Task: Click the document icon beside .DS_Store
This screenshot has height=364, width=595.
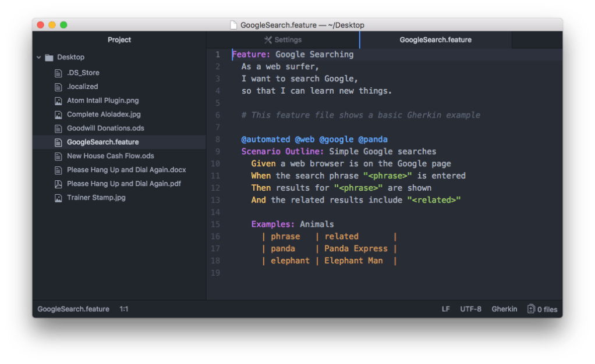Action: pyautogui.click(x=59, y=72)
